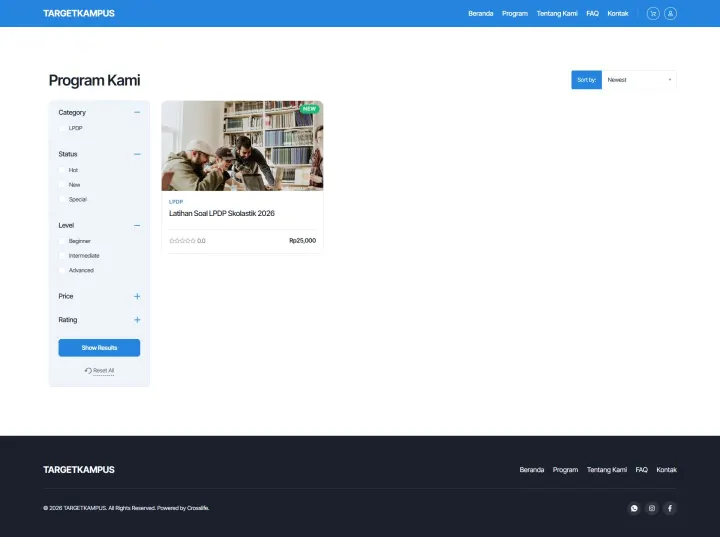Tick the LPDP category checkbox
Viewport: 720px width, 537px height.
pyautogui.click(x=62, y=128)
